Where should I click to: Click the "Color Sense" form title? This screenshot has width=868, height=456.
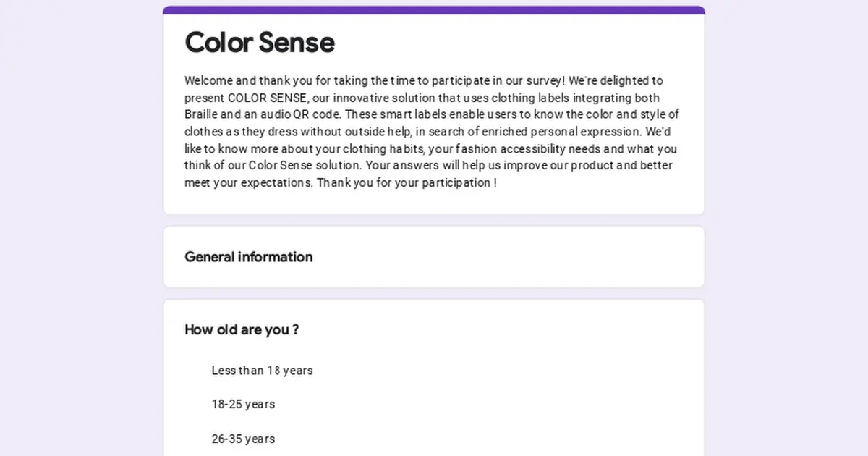(260, 43)
